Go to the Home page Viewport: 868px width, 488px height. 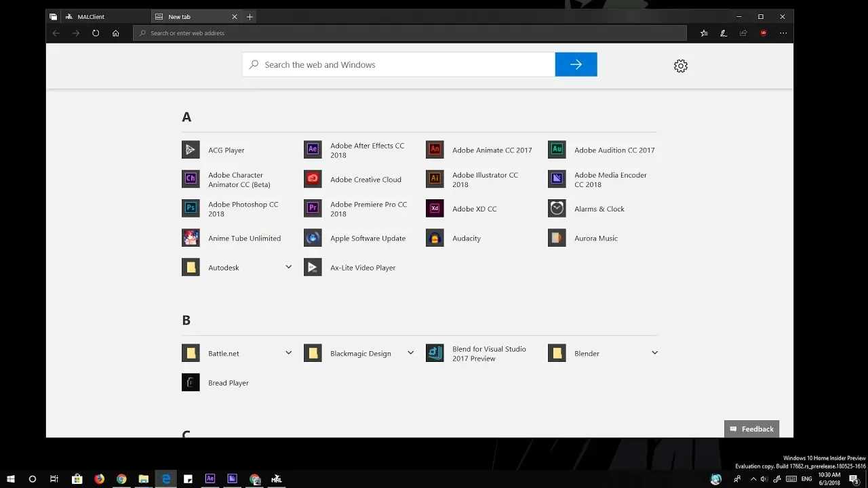pyautogui.click(x=115, y=33)
